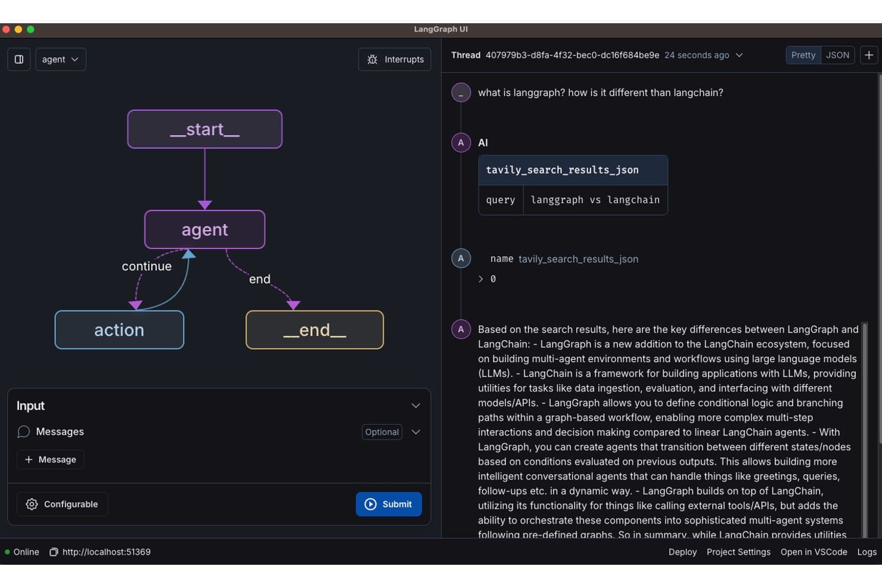Open the localhost:51369 link

click(107, 552)
